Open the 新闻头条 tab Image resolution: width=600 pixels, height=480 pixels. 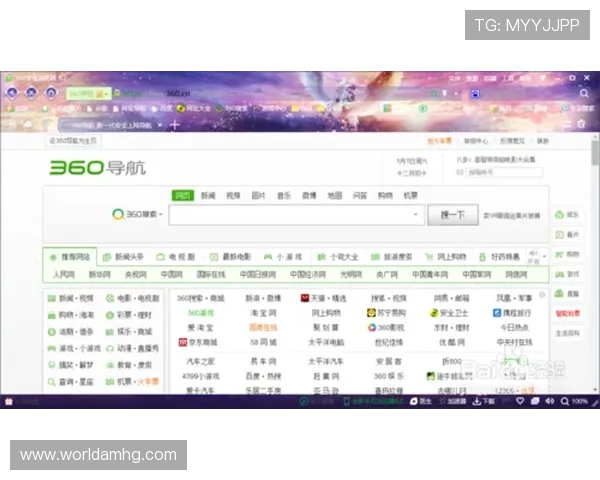pyautogui.click(x=124, y=257)
